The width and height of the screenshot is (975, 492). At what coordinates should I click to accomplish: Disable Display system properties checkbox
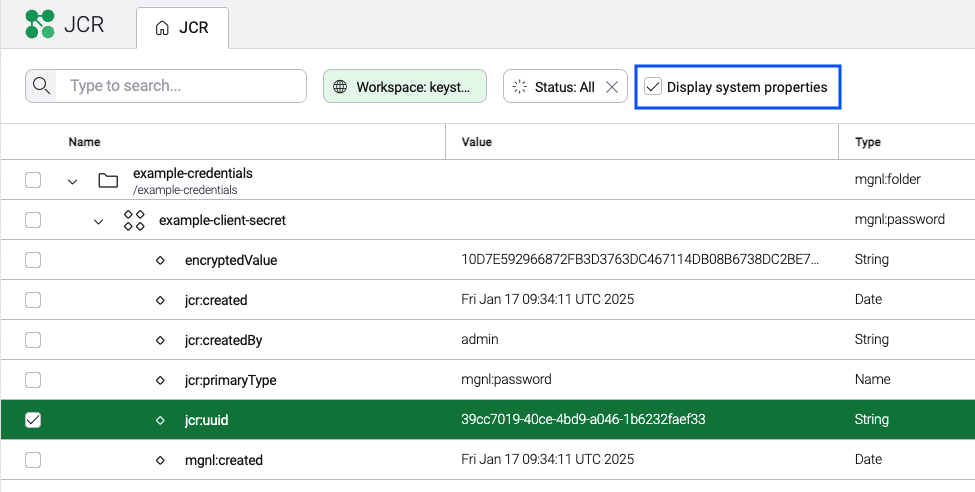point(653,87)
